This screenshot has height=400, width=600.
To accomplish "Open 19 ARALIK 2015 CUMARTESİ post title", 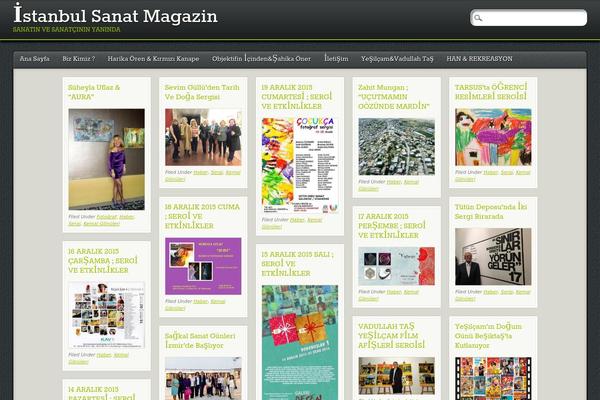I will tap(297, 96).
